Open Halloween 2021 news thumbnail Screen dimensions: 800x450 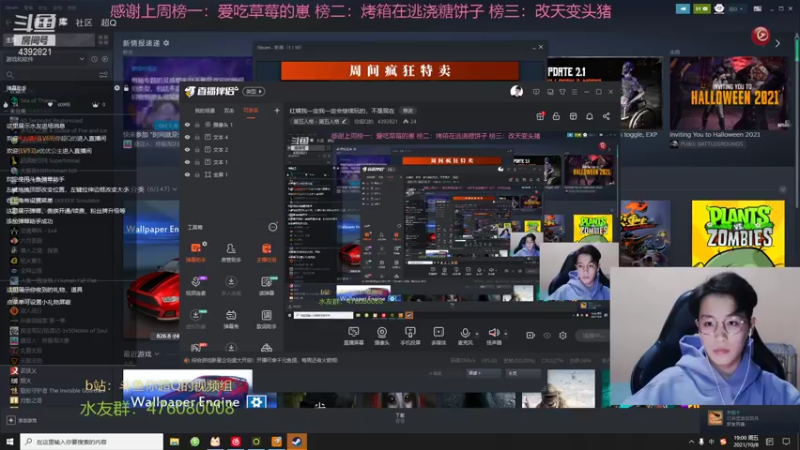[x=729, y=93]
